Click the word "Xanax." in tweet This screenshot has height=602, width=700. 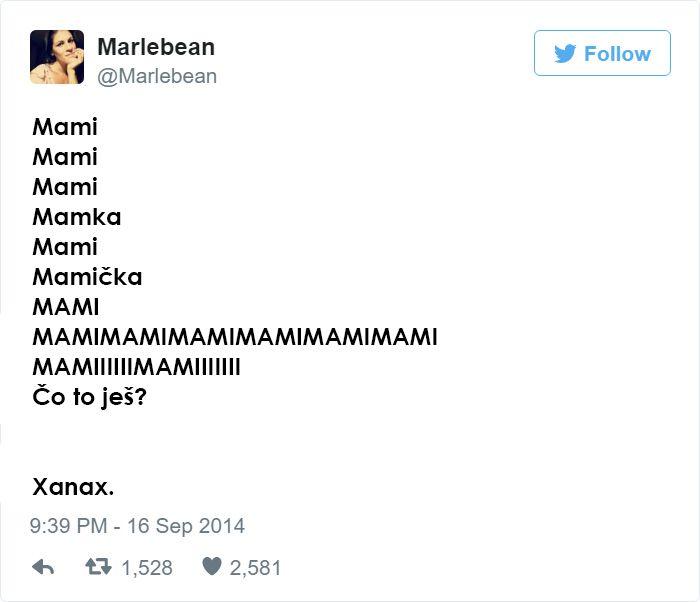73,487
